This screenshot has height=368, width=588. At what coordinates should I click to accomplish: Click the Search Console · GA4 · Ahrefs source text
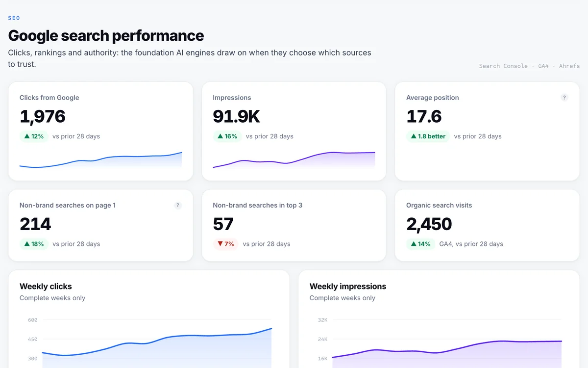coord(529,66)
